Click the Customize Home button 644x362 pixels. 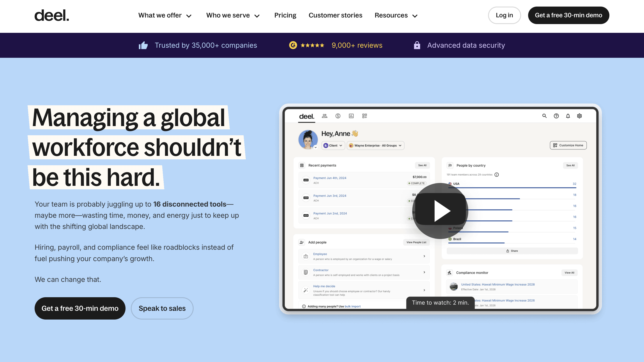(x=568, y=145)
